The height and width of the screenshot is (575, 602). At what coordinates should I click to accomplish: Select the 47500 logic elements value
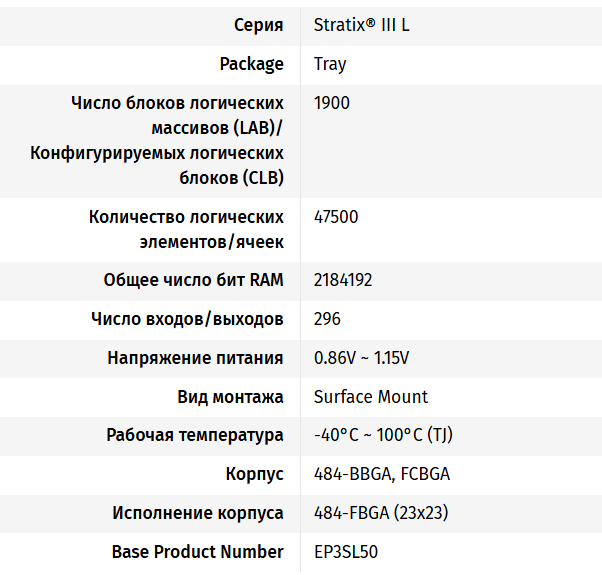point(336,217)
